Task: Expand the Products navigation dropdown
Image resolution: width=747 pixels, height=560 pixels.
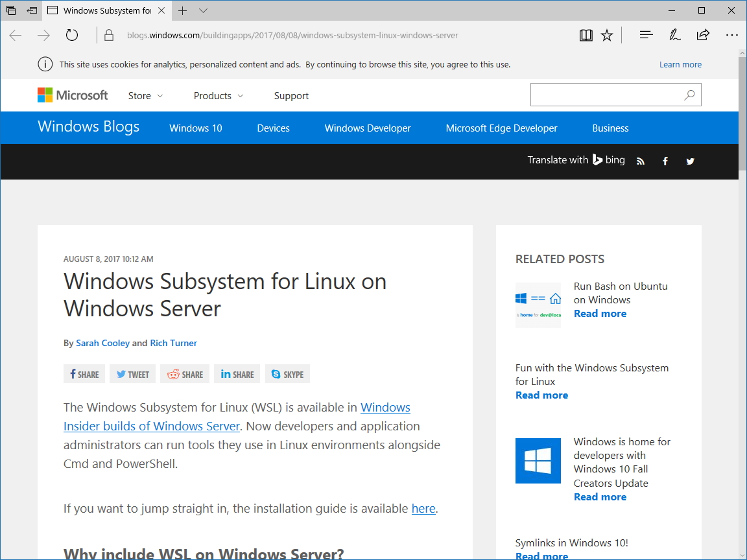Action: (x=218, y=95)
